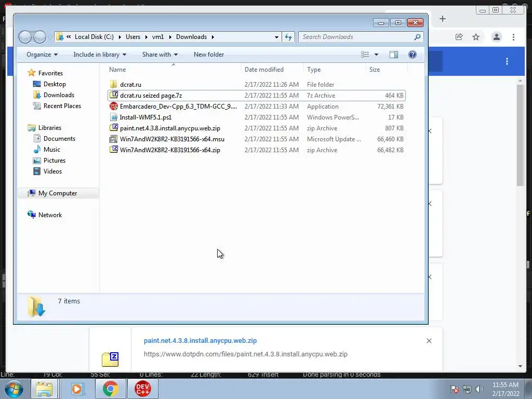Open Chrome from taskbar

[110, 389]
